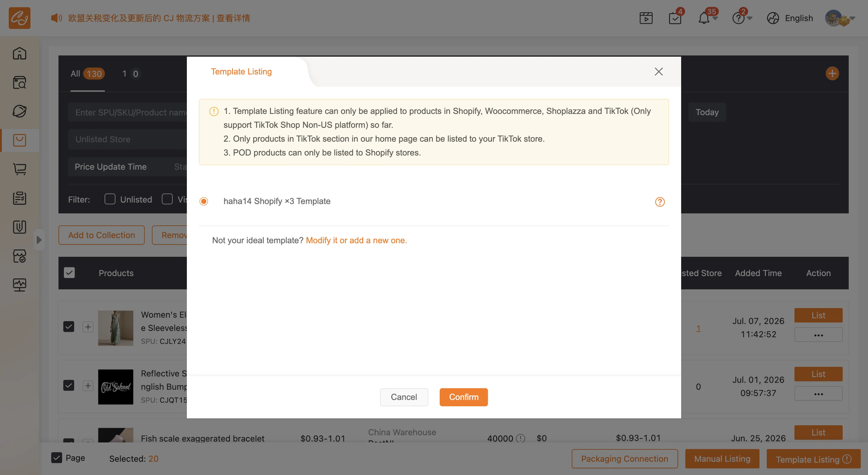868x475 pixels.
Task: Open the sourcing sidebar icon
Action: [20, 111]
